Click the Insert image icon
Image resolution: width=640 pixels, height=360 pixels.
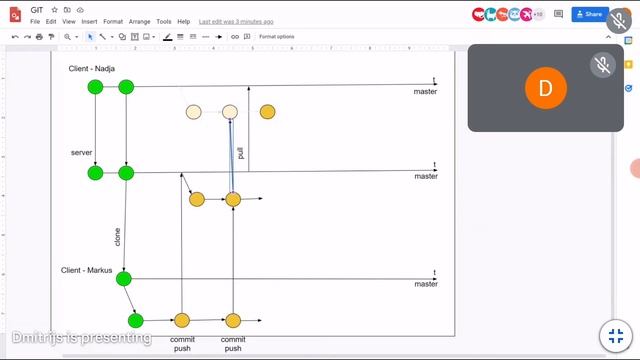[x=146, y=37]
